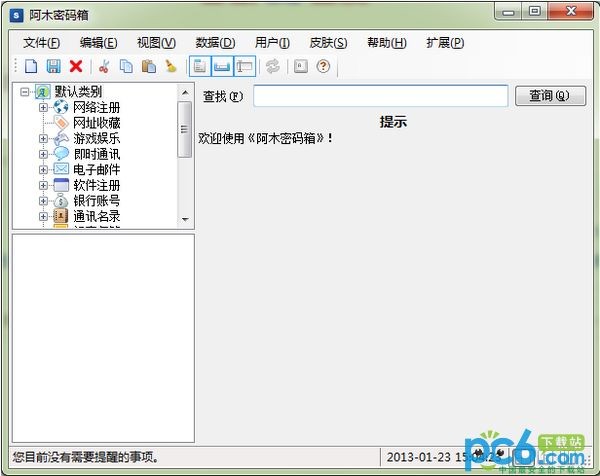Expand the 银行账号 tree node

[x=43, y=201]
